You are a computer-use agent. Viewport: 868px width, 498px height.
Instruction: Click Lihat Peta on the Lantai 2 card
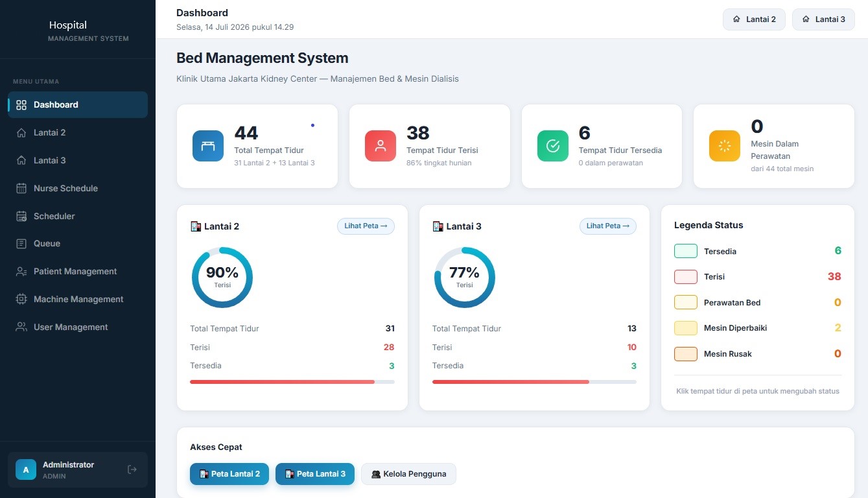[366, 226]
